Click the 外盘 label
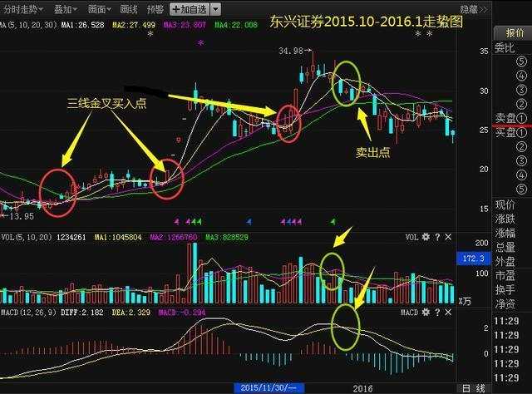This screenshot has width=532, height=394. click(505, 262)
